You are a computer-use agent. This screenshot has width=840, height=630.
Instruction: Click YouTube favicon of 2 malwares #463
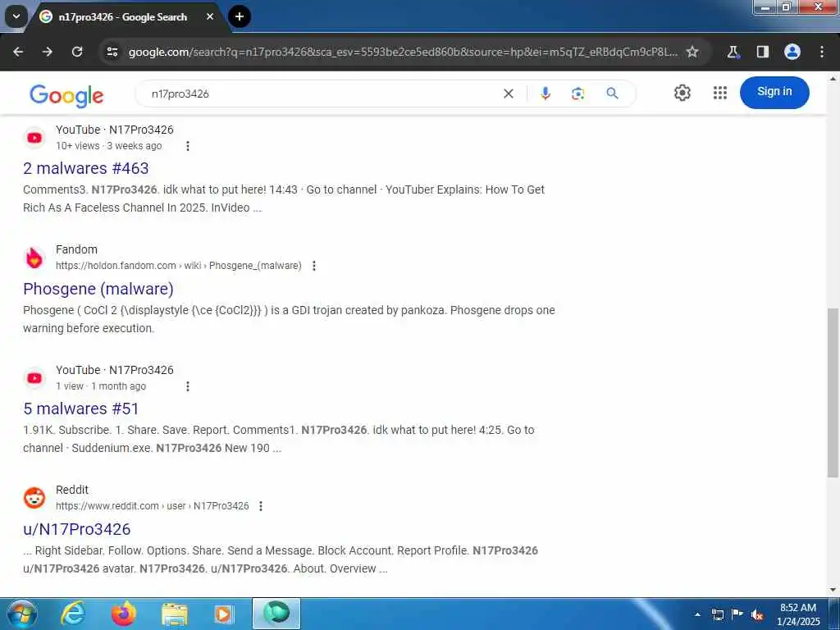pos(34,138)
